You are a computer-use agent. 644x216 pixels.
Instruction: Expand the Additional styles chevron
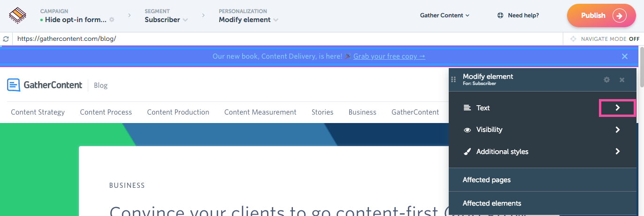[x=618, y=151]
